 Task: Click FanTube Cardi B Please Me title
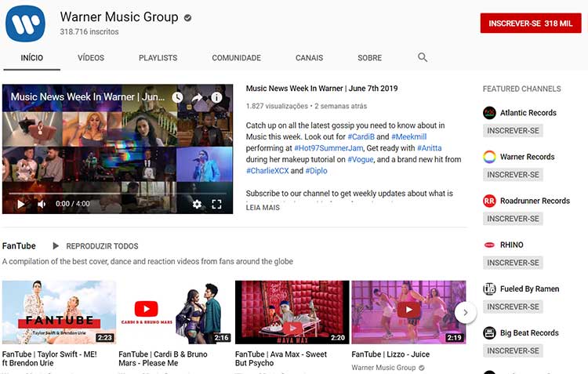point(163,358)
